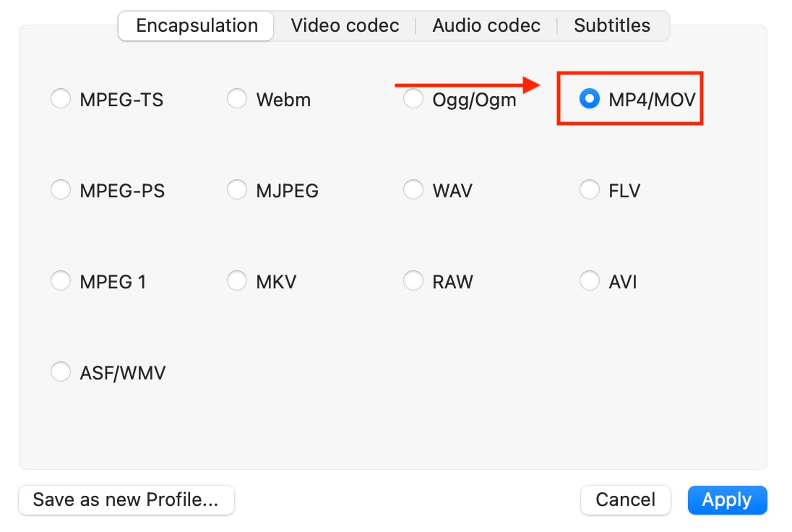Select the MPEG-TS radio button
Image resolution: width=792 pixels, height=532 pixels.
tap(61, 99)
